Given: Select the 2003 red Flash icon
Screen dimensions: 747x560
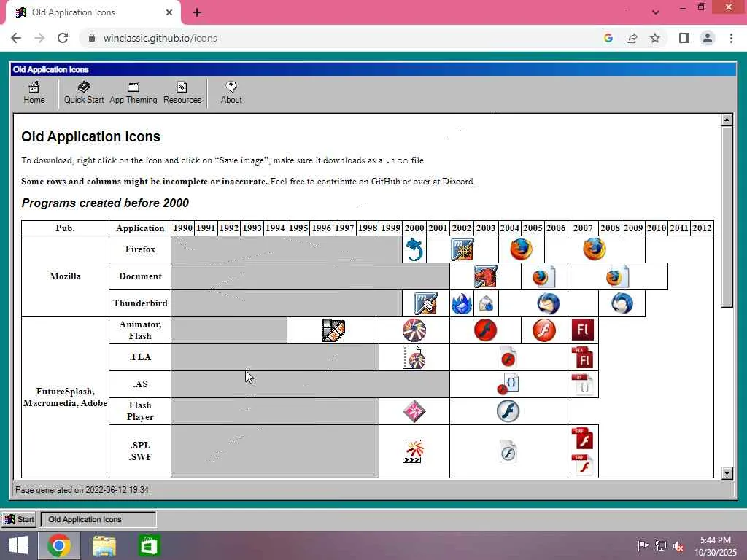Looking at the screenshot, I should coord(485,330).
